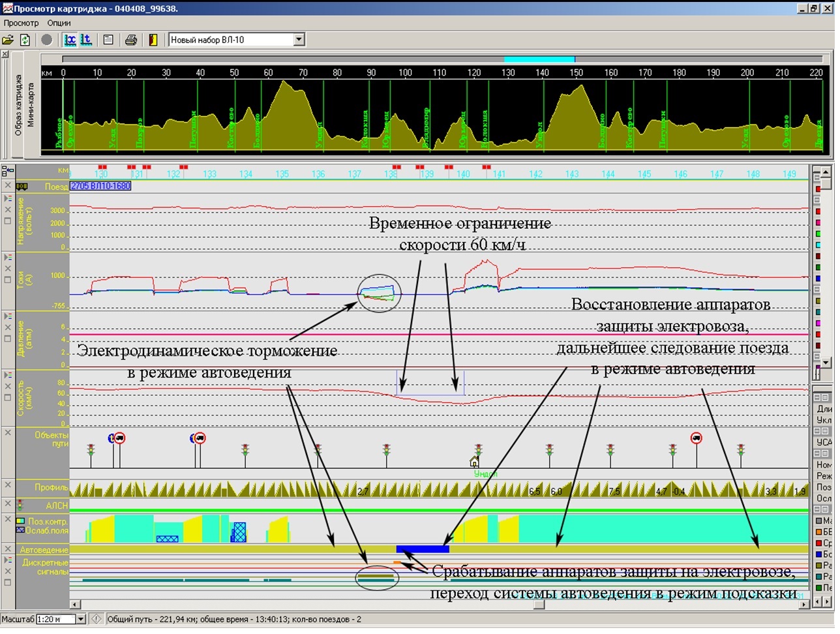The image size is (840, 634).
Task: Click the exit door toolbar icon
Action: coord(153,40)
